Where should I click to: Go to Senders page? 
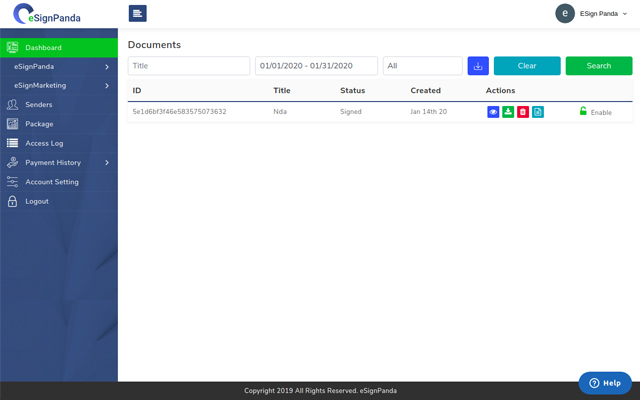(x=59, y=105)
